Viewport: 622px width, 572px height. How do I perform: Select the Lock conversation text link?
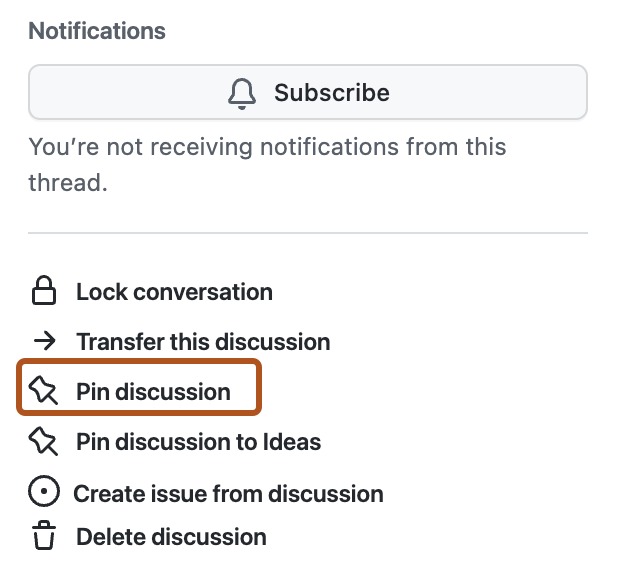coord(174,292)
